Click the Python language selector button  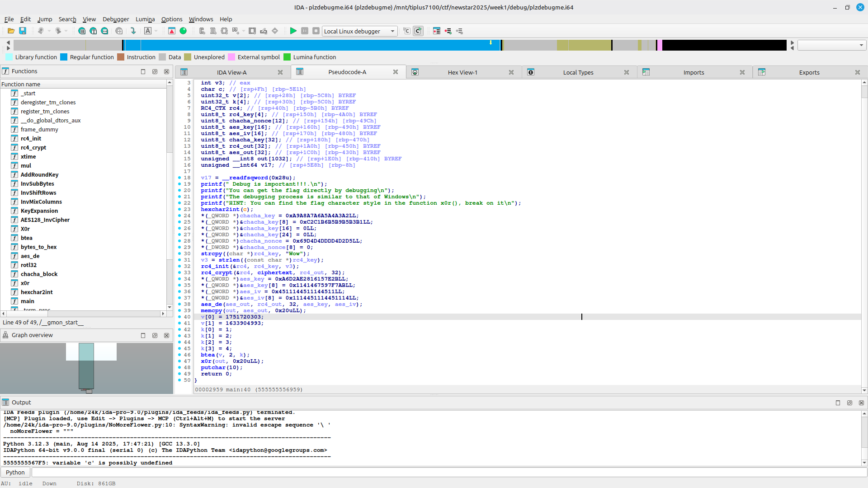pyautogui.click(x=15, y=472)
